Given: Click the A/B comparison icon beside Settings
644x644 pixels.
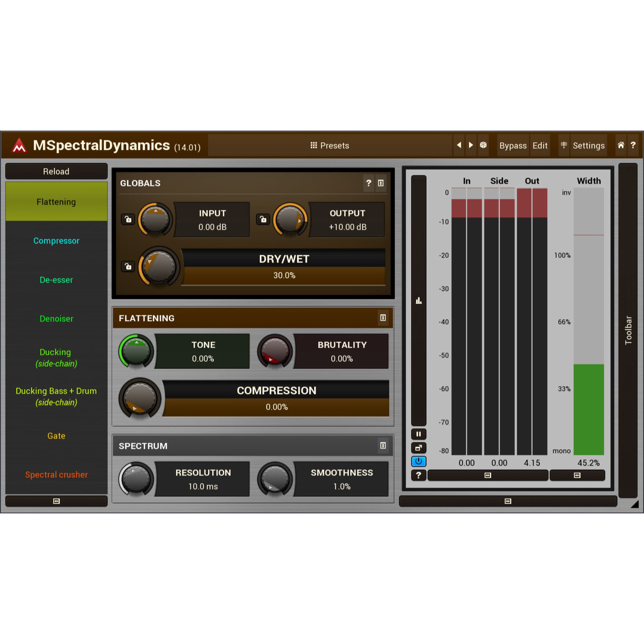Looking at the screenshot, I should click(564, 145).
